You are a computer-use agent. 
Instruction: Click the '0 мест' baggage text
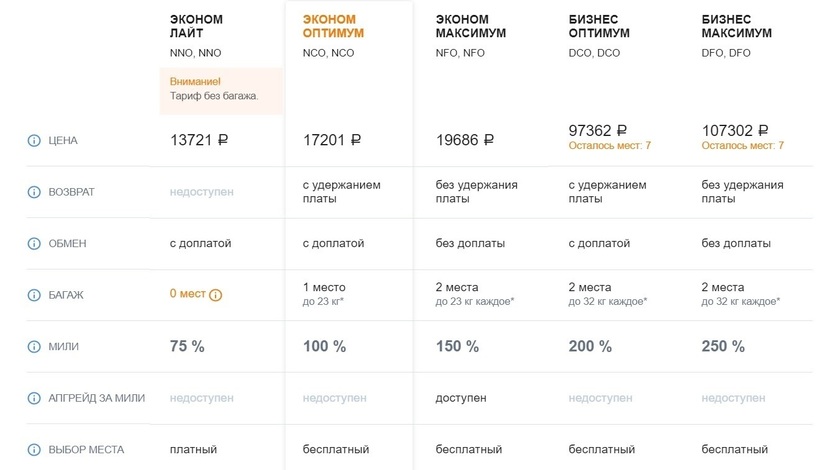[x=187, y=294]
